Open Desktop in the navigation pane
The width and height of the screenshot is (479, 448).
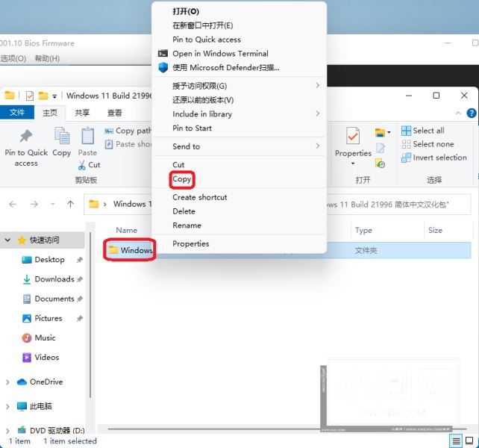pyautogui.click(x=49, y=260)
